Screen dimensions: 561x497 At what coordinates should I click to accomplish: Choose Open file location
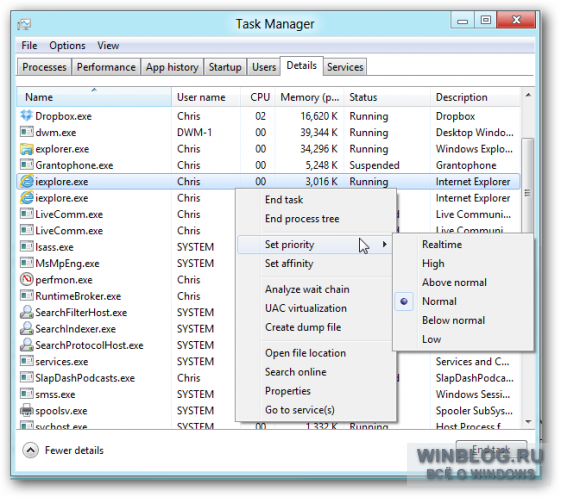[305, 353]
